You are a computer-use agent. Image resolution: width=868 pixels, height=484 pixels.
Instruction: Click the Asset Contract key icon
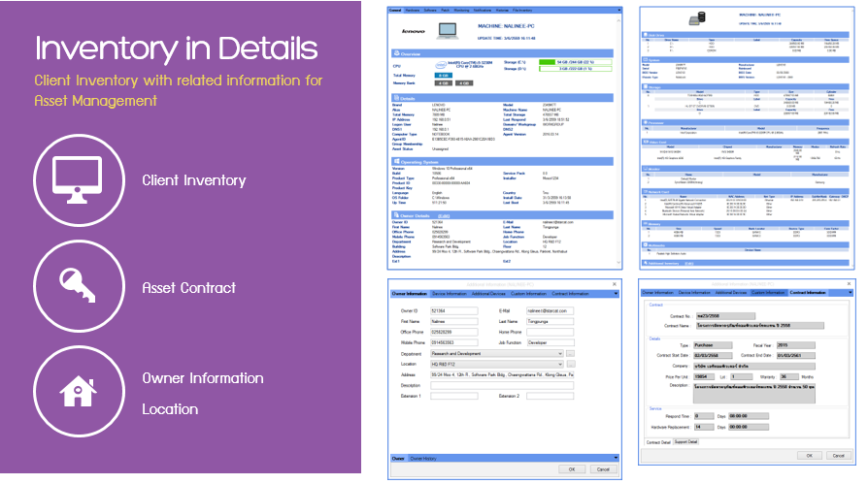click(x=74, y=287)
